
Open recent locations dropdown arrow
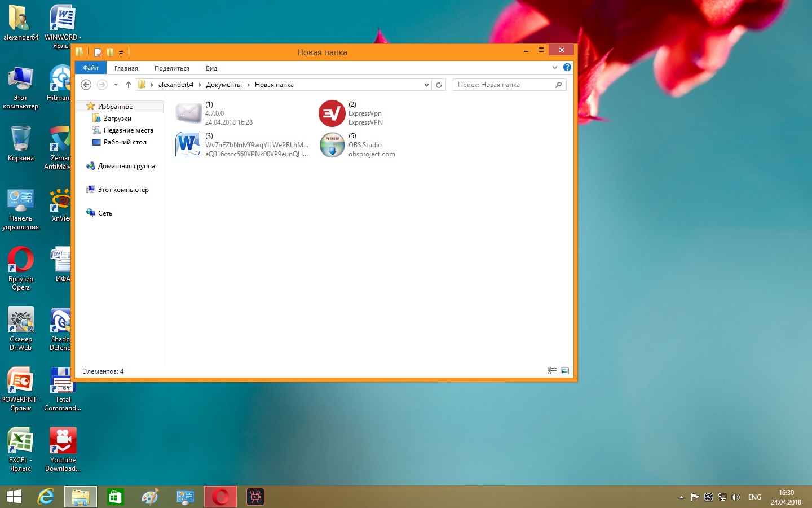coord(116,85)
